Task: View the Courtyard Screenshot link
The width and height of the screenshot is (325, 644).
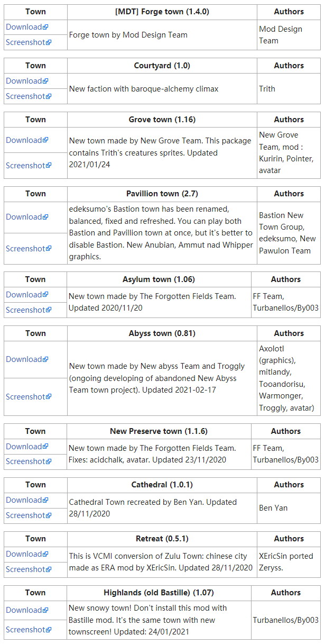Action: point(25,96)
